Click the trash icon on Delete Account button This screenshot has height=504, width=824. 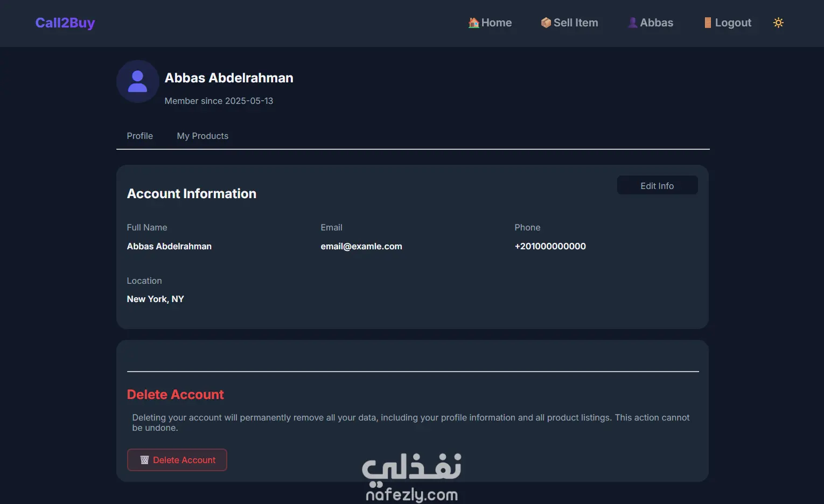coord(144,460)
